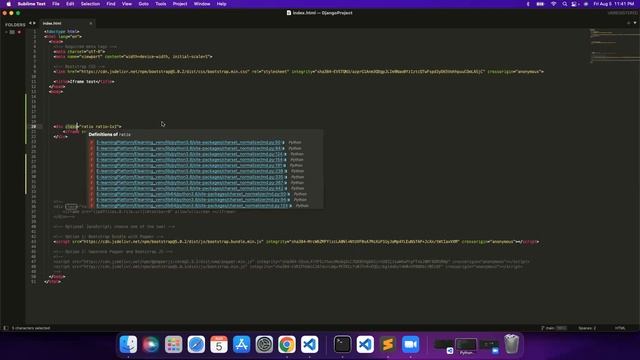Launch Siri from the Dock

[x=151, y=344]
